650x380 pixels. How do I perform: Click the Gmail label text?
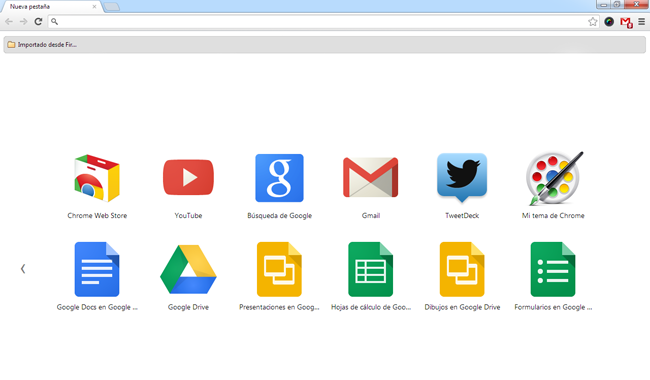tap(371, 215)
